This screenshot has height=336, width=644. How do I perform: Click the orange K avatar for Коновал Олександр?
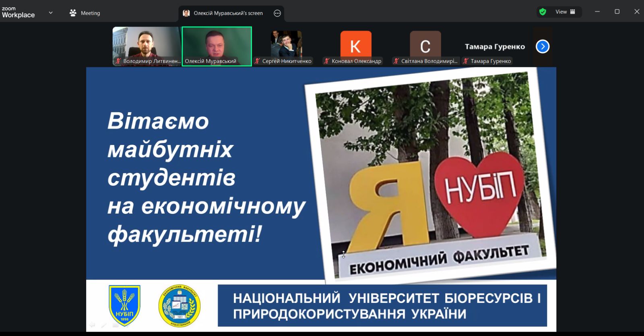356,44
